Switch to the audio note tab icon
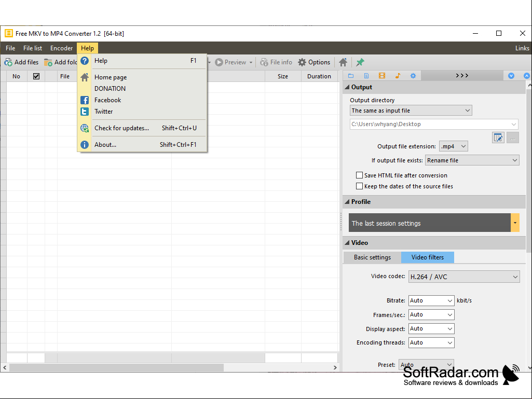The width and height of the screenshot is (532, 399). (398, 76)
